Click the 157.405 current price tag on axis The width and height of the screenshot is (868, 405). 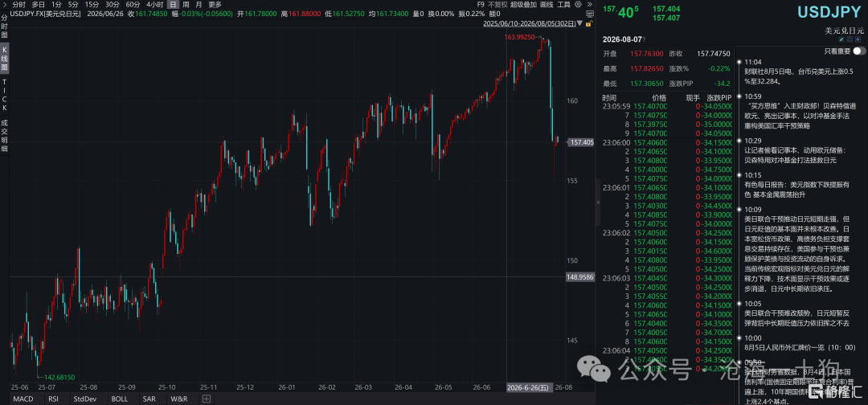[581, 142]
